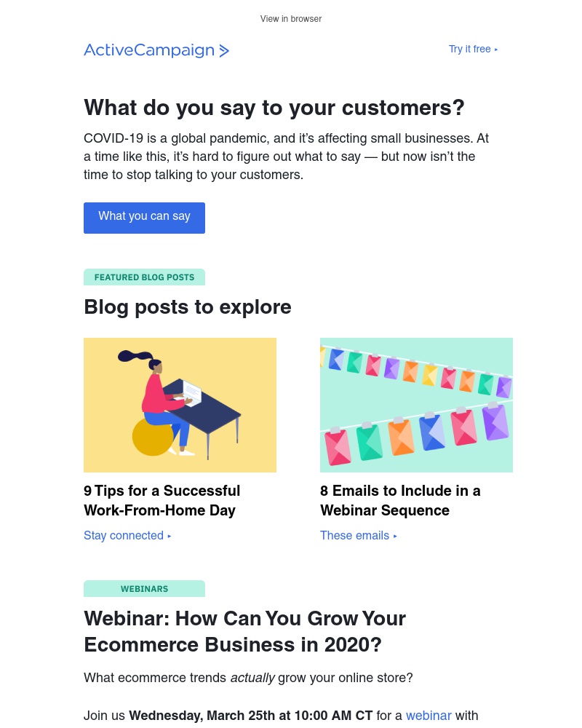This screenshot has width=582, height=728.
Task: Open 9 Tips for a Successful Work-From-Home Day
Action: click(x=162, y=501)
